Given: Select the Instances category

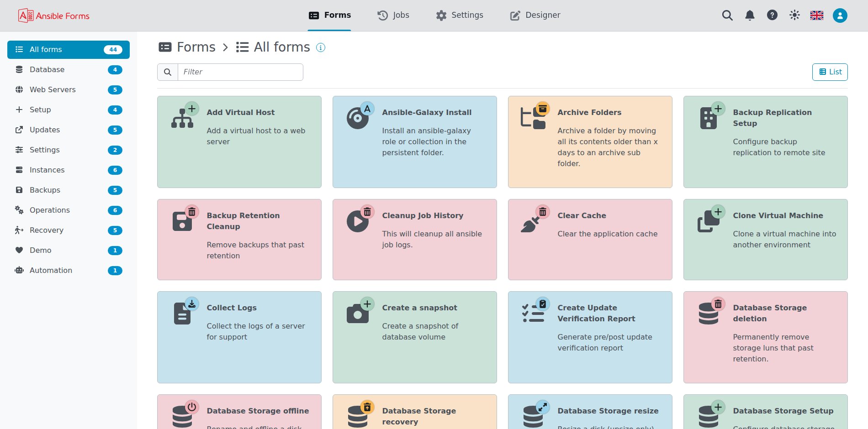Looking at the screenshot, I should (x=69, y=170).
